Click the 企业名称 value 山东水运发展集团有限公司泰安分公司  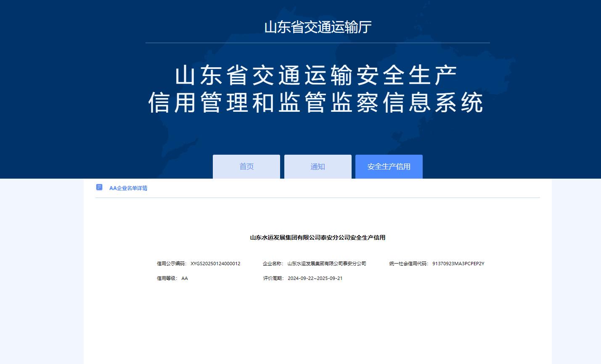tap(327, 264)
